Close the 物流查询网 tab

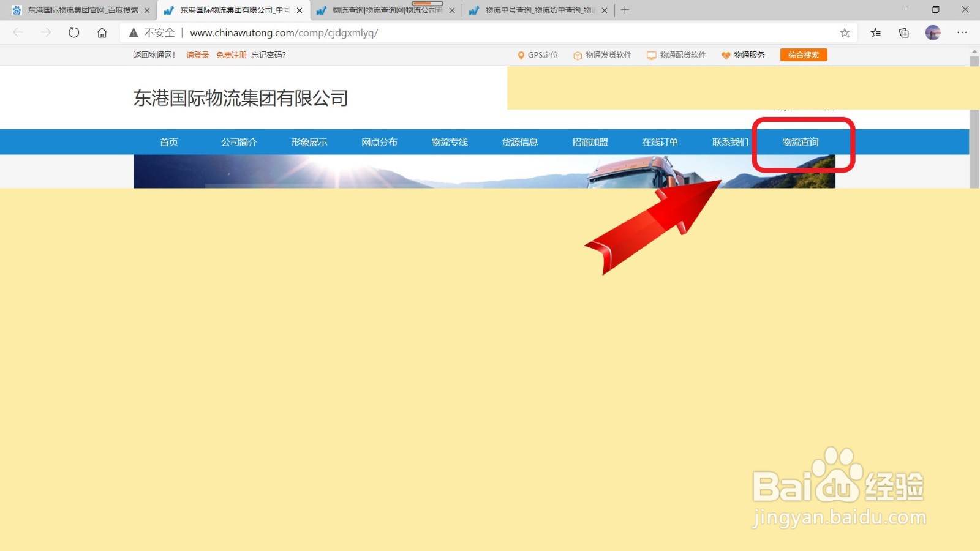click(x=452, y=10)
